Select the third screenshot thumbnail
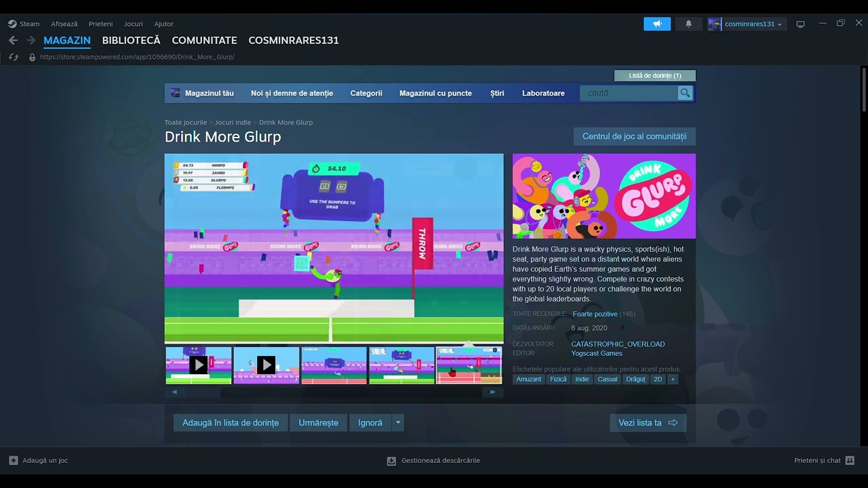This screenshot has height=488, width=868. [x=334, y=365]
